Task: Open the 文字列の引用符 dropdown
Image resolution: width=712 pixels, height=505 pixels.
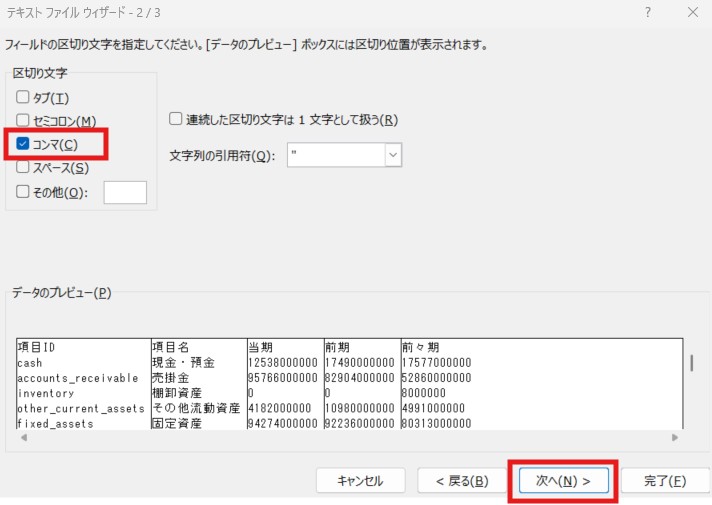Action: 393,155
